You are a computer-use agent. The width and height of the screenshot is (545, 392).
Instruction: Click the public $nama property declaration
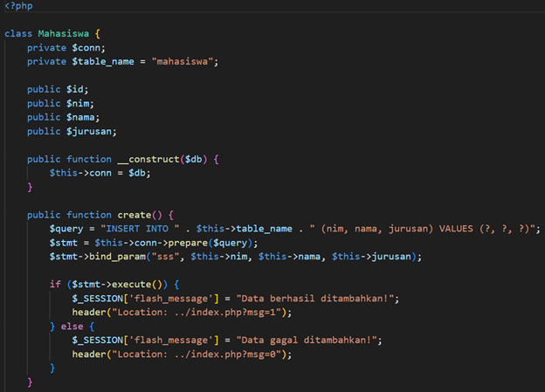pyautogui.click(x=64, y=117)
